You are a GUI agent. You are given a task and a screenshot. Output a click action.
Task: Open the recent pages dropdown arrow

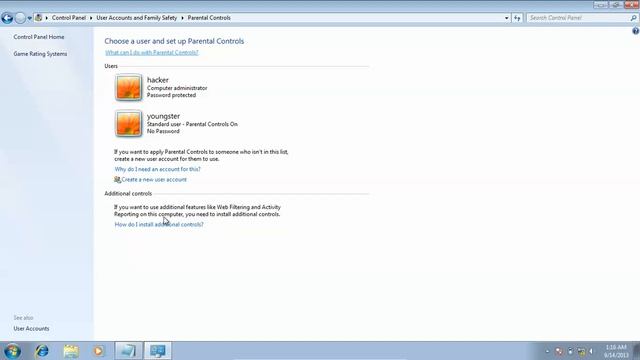tap(29, 18)
